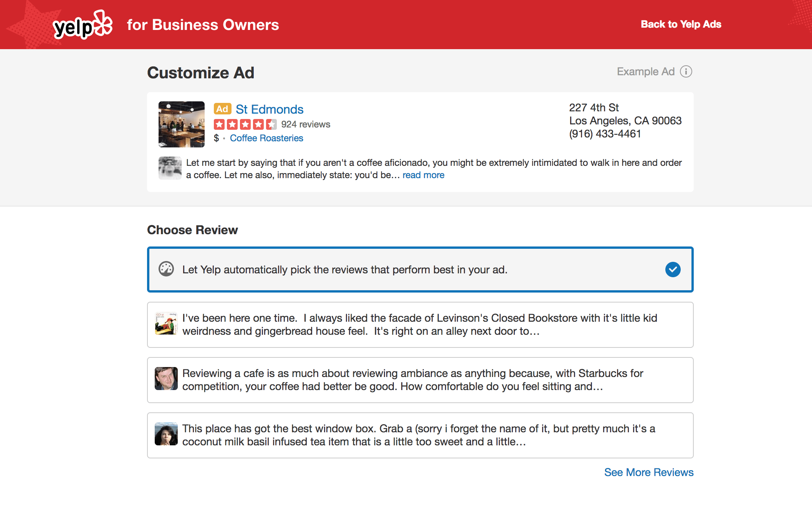Open the Coffee Roasteries category link
Viewport: 812px width, 506px height.
(266, 138)
